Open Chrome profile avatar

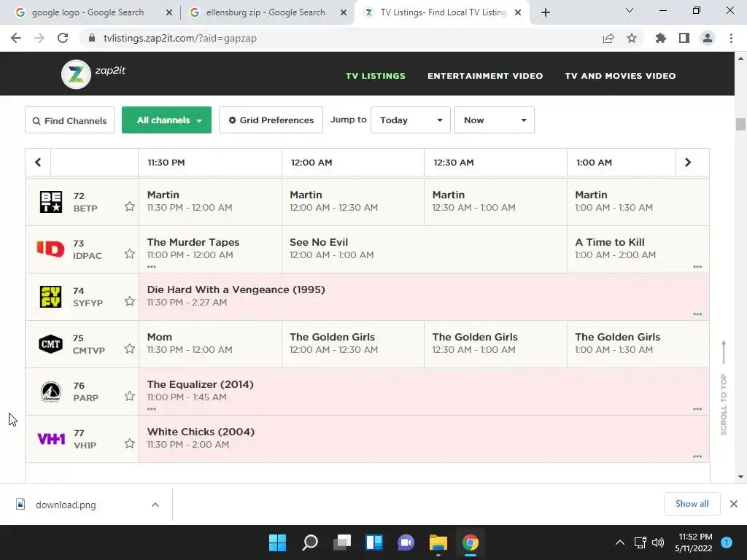708,38
